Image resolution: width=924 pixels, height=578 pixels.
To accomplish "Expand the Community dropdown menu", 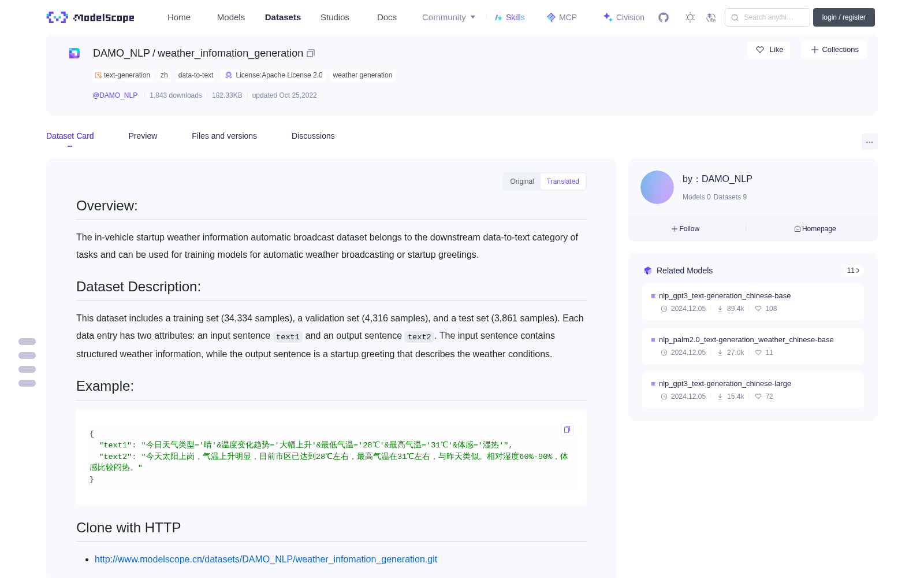I will 449,17.
